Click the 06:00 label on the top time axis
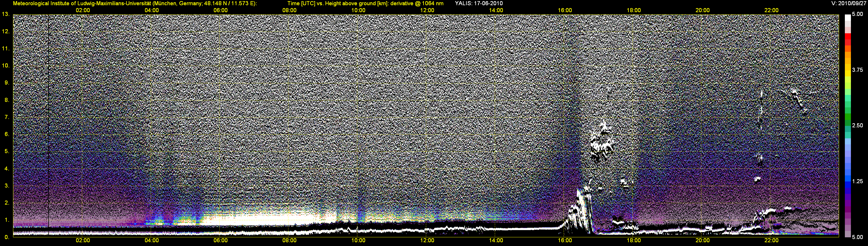The width and height of the screenshot is (868, 246). [220, 10]
